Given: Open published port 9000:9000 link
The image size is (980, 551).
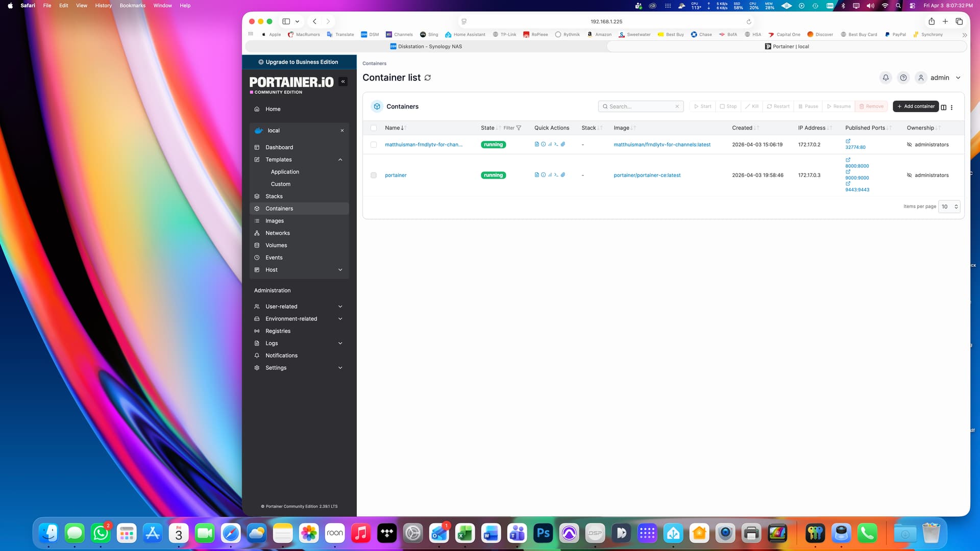Looking at the screenshot, I should click(857, 178).
